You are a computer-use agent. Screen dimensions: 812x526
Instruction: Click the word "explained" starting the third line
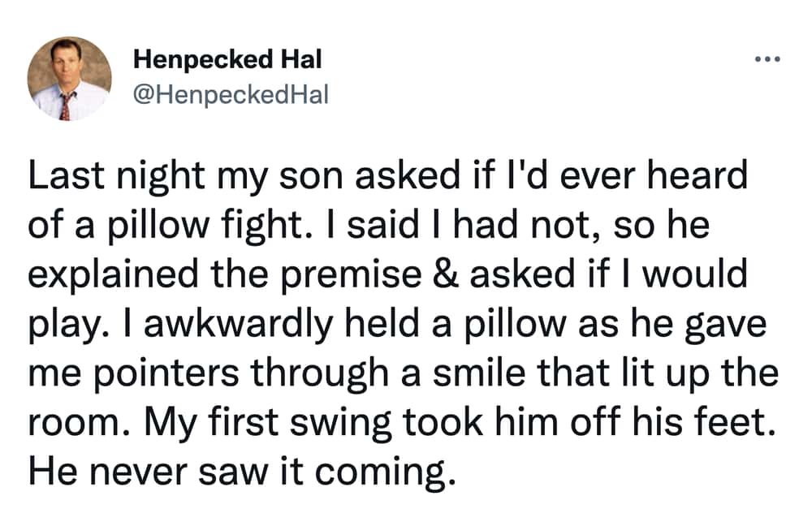point(114,275)
